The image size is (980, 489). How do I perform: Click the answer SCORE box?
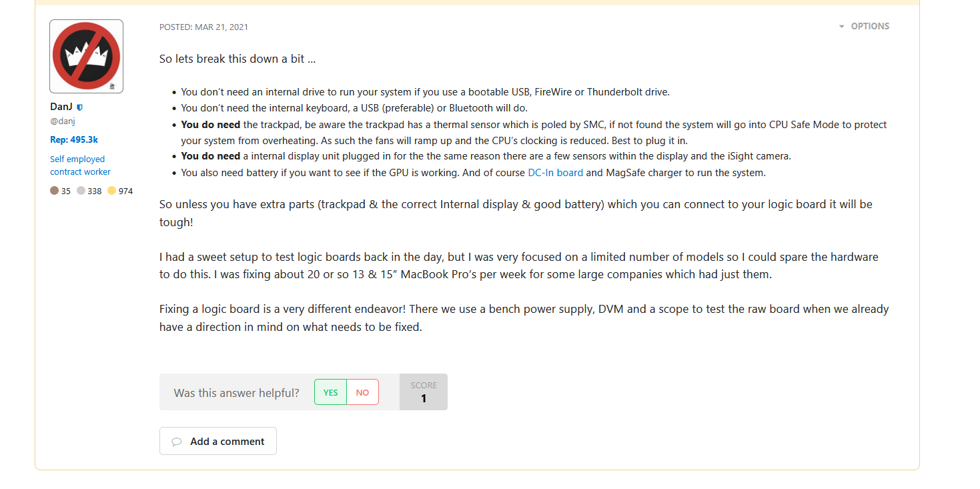[423, 392]
